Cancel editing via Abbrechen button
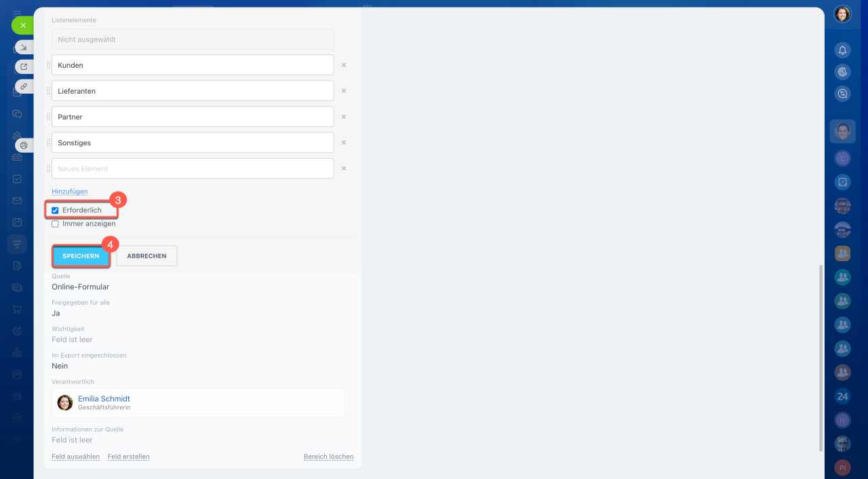The height and width of the screenshot is (479, 868). (146, 256)
